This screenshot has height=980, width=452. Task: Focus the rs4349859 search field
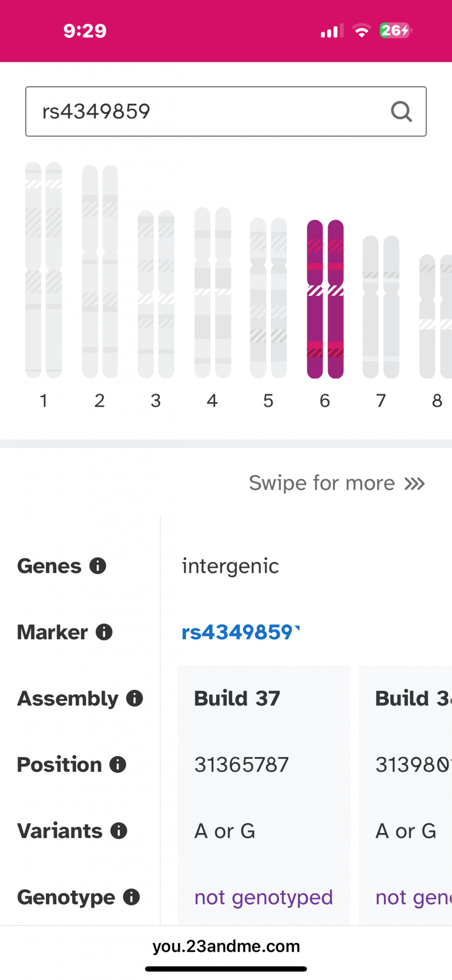click(226, 111)
